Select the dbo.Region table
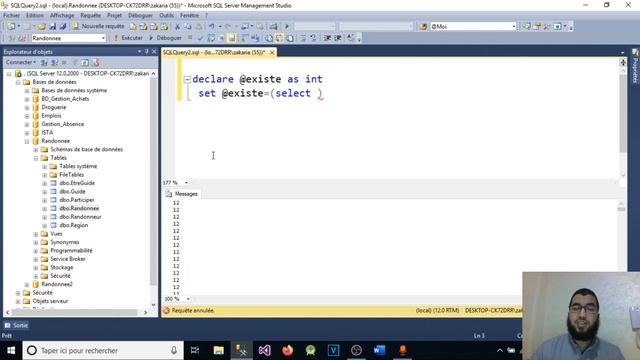Viewport: 640px width, 360px height. coord(73,225)
